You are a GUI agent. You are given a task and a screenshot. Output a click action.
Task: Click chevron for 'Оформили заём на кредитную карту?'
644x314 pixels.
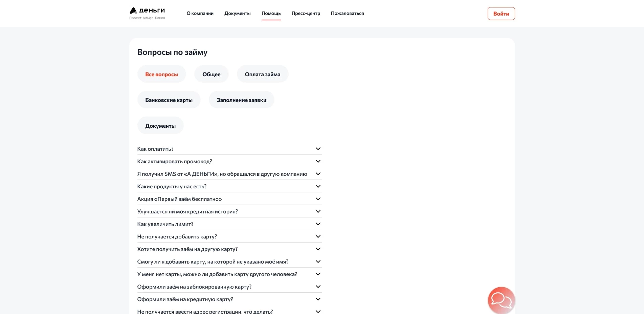(x=318, y=299)
